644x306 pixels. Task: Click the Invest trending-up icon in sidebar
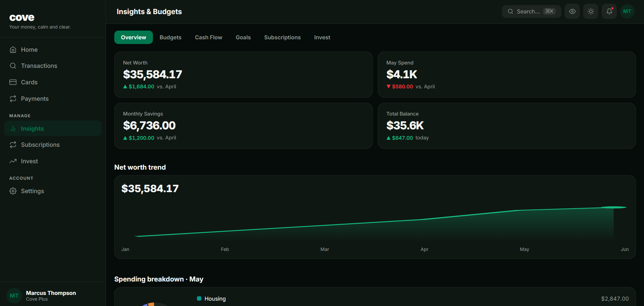(x=13, y=161)
